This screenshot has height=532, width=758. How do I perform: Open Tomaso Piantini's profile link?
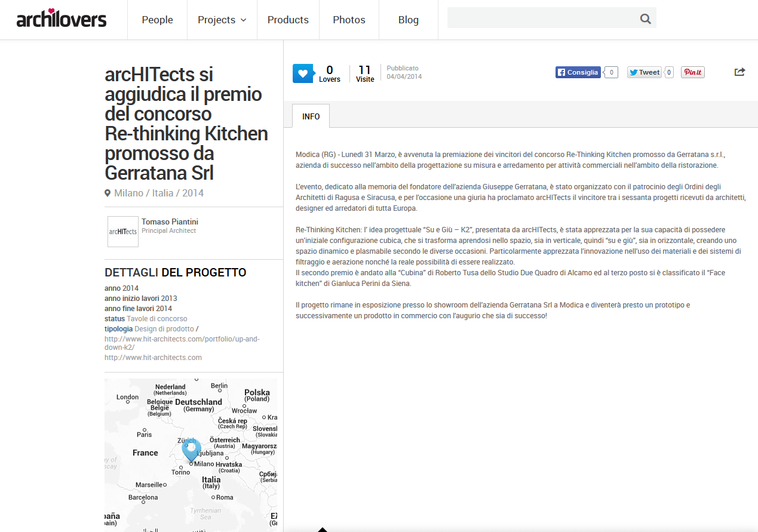click(170, 222)
